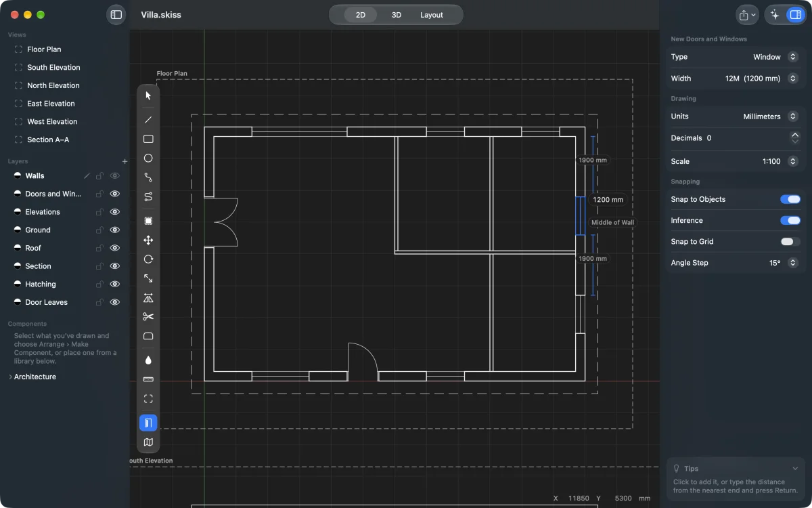Viewport: 812px width, 508px height.
Task: Select the Fill droplet tool
Action: (x=148, y=360)
